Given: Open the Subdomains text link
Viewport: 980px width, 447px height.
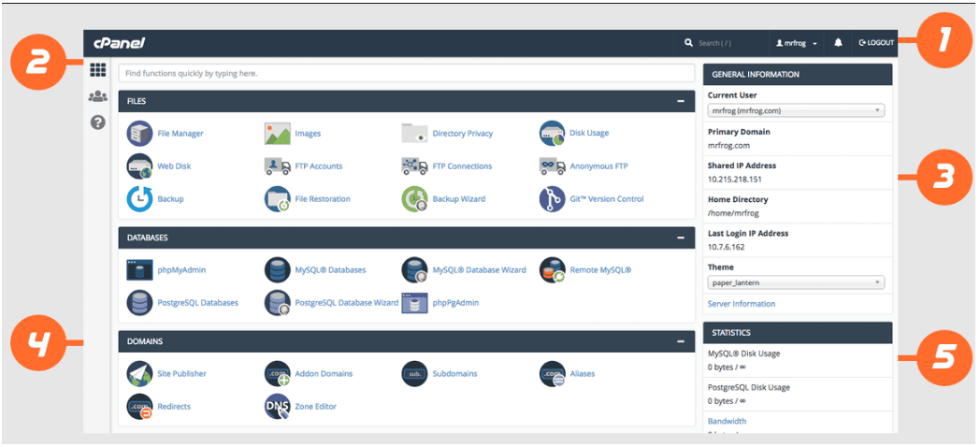Looking at the screenshot, I should 455,374.
